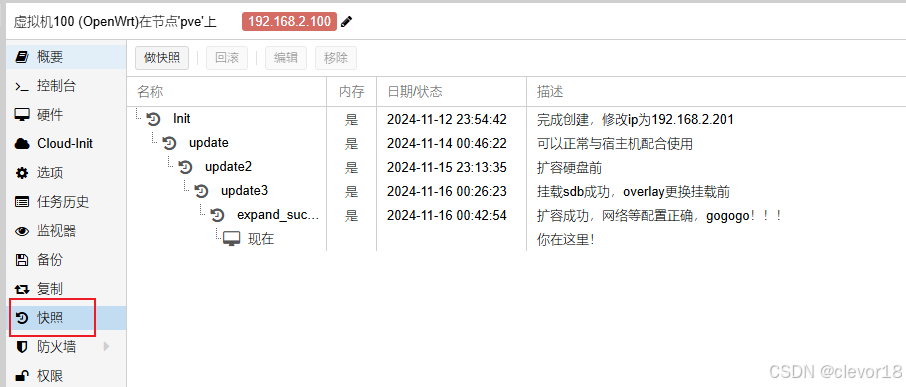
Task: Click date 2024-11-12 23:54:42
Action: click(x=447, y=120)
